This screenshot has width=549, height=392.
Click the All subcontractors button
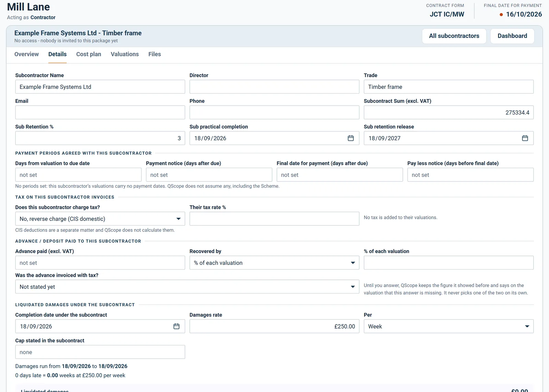[454, 36]
